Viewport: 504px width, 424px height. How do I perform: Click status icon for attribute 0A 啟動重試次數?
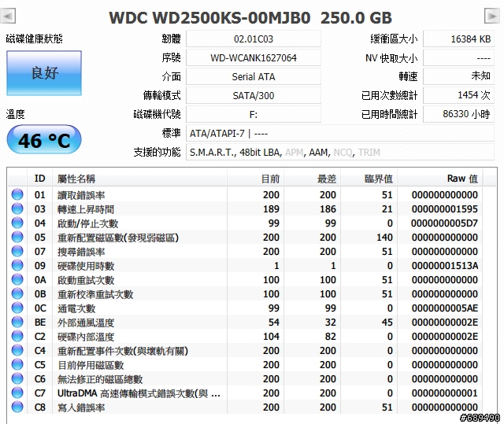(17, 279)
